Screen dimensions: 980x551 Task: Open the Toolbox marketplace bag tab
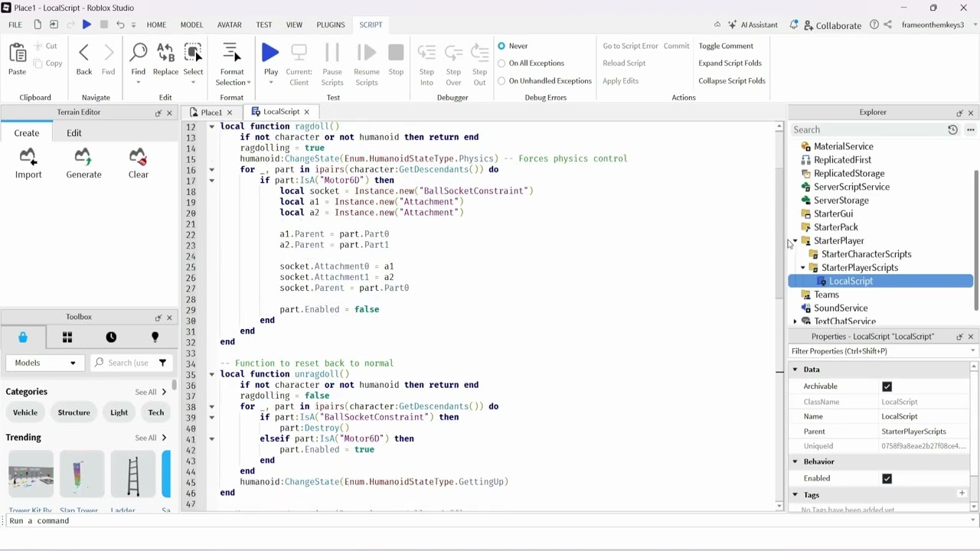[23, 337]
